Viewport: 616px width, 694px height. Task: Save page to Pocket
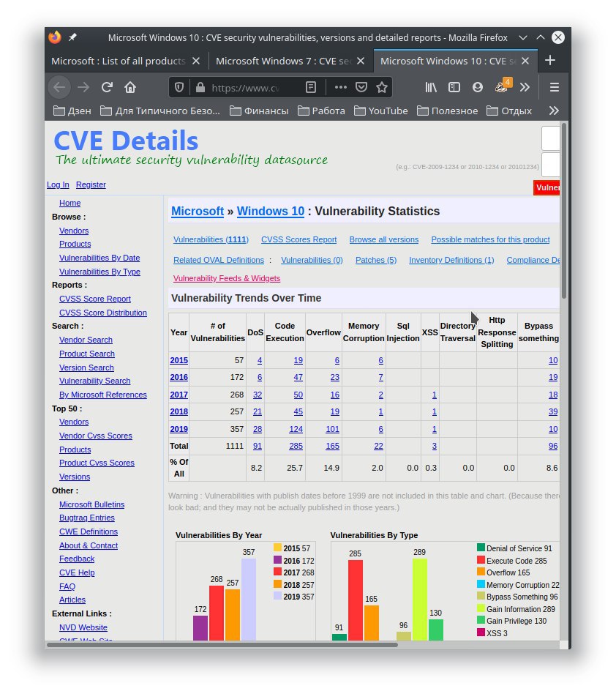pyautogui.click(x=361, y=87)
